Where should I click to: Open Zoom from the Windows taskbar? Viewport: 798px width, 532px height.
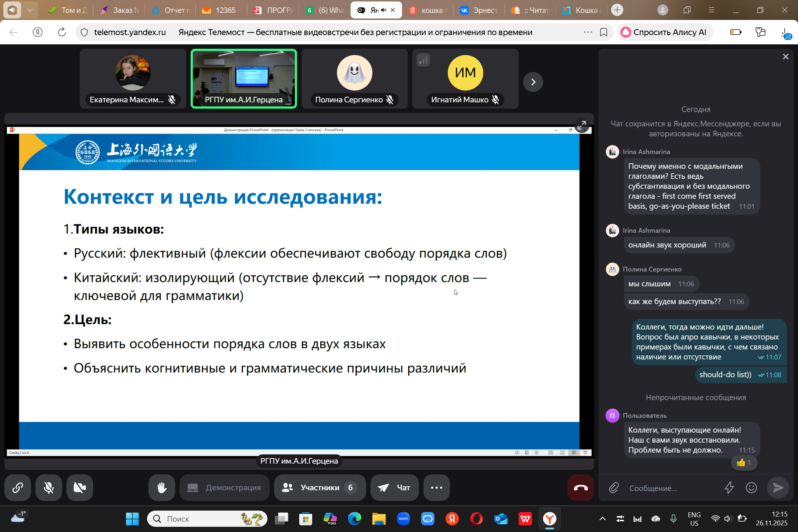click(x=403, y=519)
